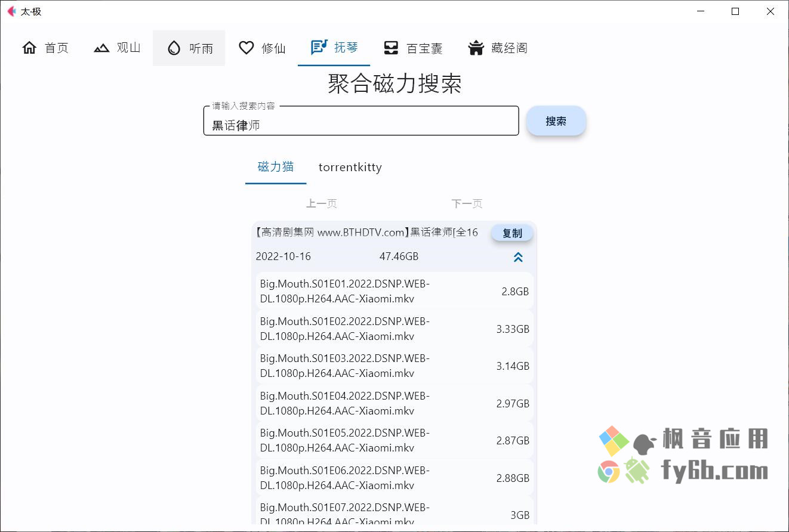Click the 2.97GB size value
789x532 pixels.
coord(513,404)
